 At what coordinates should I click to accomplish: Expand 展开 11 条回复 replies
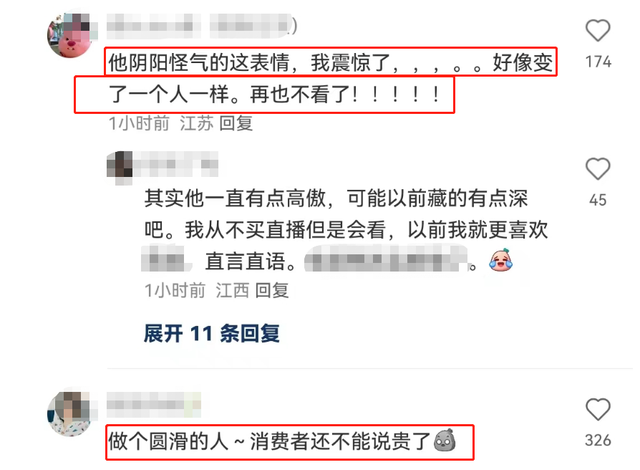click(211, 334)
